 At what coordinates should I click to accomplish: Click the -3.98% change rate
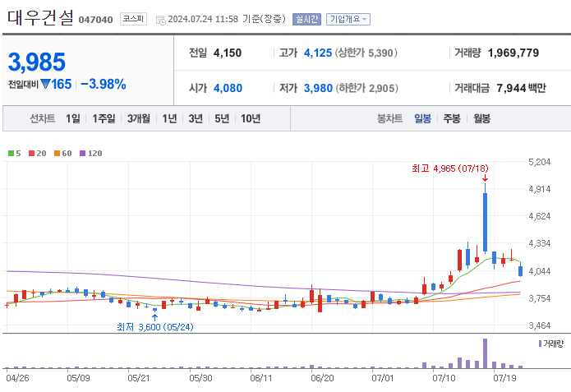(104, 84)
